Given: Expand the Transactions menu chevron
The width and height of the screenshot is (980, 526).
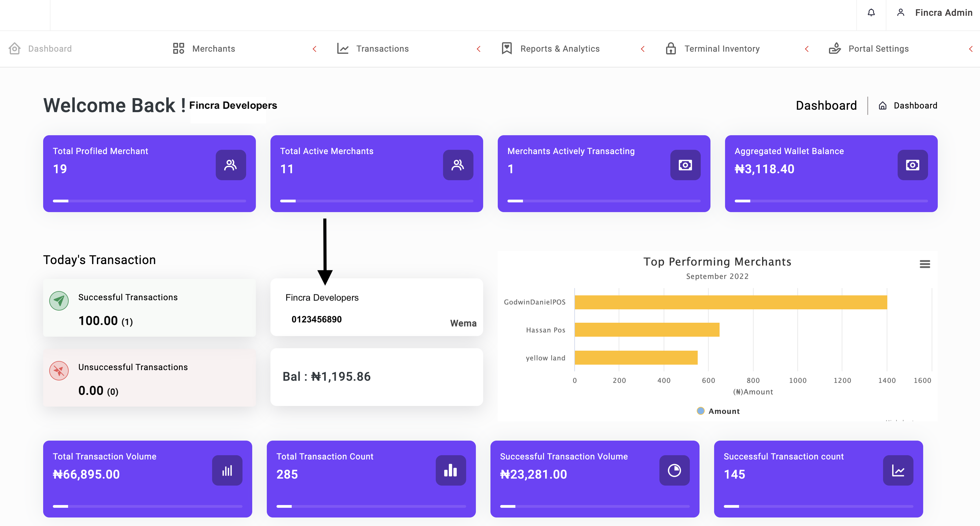Looking at the screenshot, I should coord(479,49).
